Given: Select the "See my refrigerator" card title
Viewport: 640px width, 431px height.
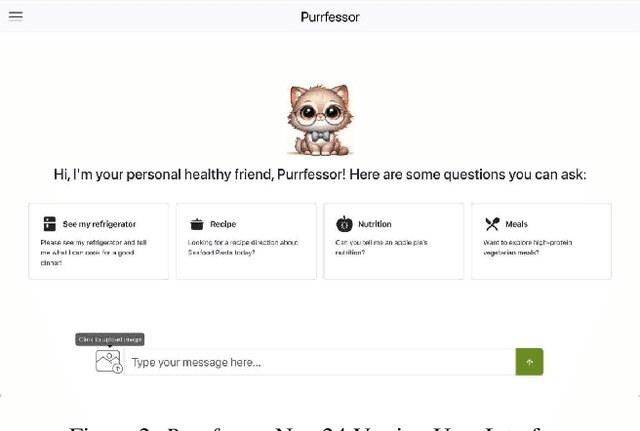Looking at the screenshot, I should tap(99, 224).
